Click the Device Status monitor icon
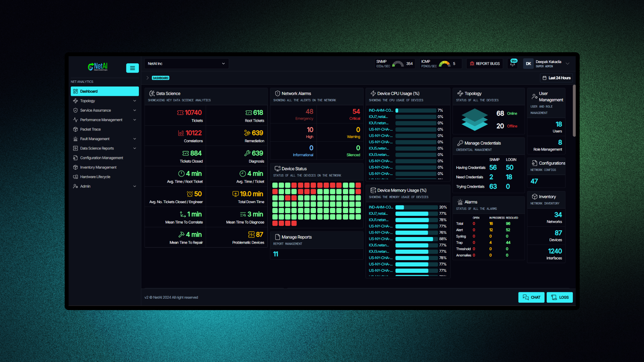This screenshot has height=362, width=644. pyautogui.click(x=277, y=169)
